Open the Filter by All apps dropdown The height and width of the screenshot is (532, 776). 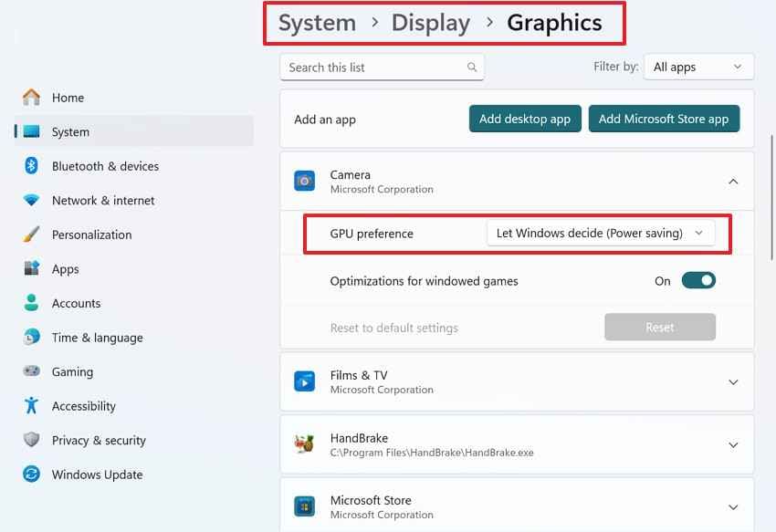coord(698,67)
